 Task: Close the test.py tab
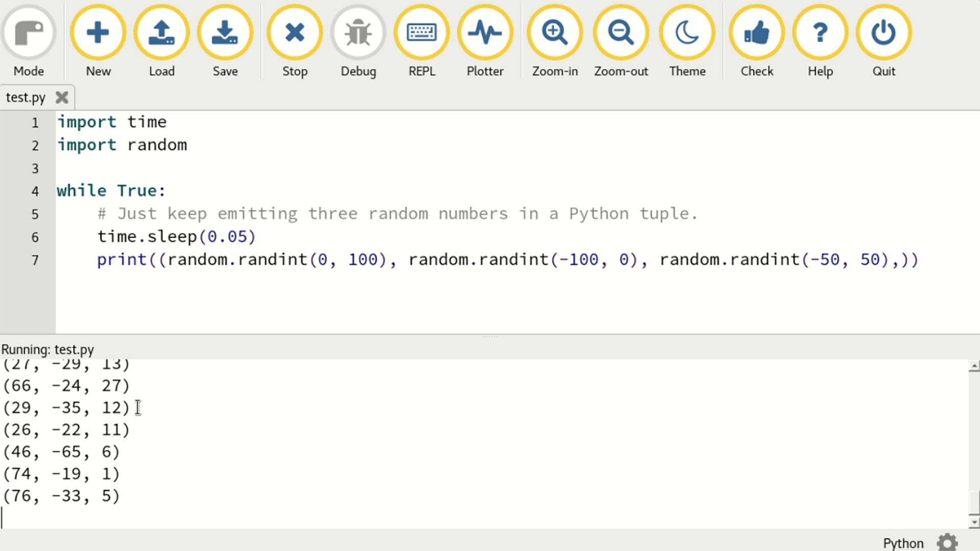tap(62, 97)
